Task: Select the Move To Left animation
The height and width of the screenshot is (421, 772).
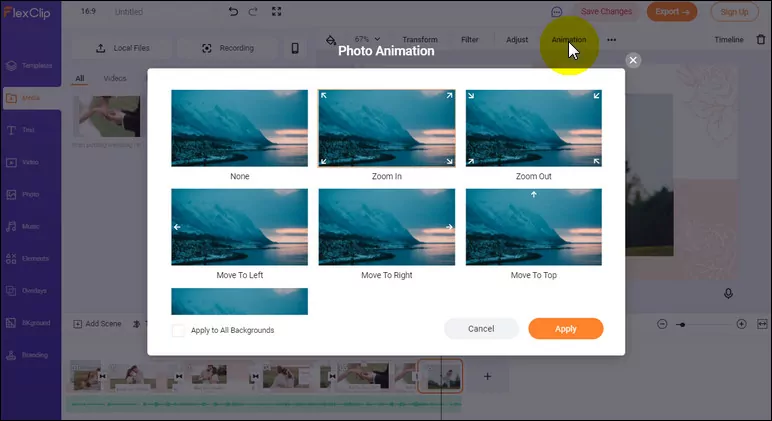Action: (x=239, y=227)
